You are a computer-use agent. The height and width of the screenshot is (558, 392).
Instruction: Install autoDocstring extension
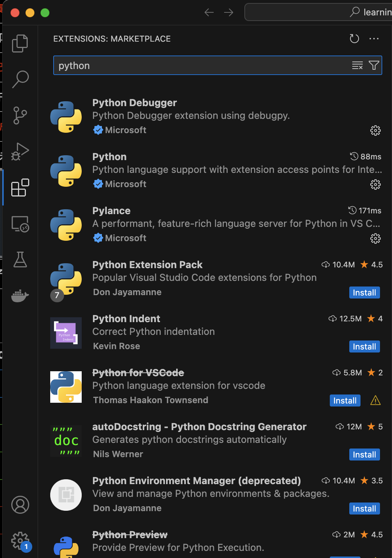tap(364, 454)
